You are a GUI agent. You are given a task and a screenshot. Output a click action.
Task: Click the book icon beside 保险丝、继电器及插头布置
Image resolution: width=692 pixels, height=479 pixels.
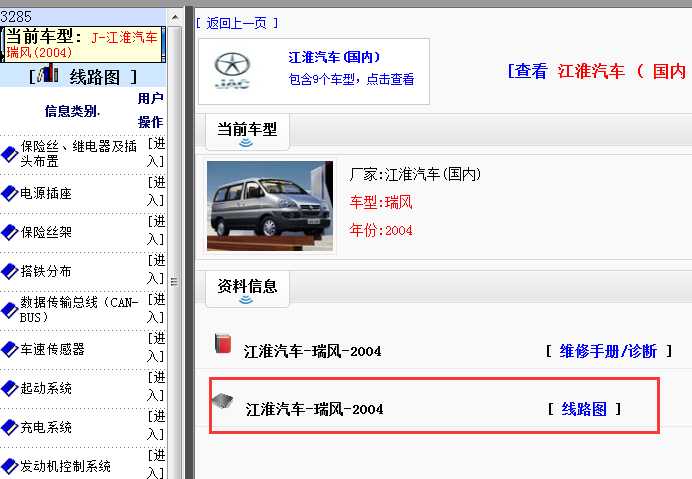point(9,155)
